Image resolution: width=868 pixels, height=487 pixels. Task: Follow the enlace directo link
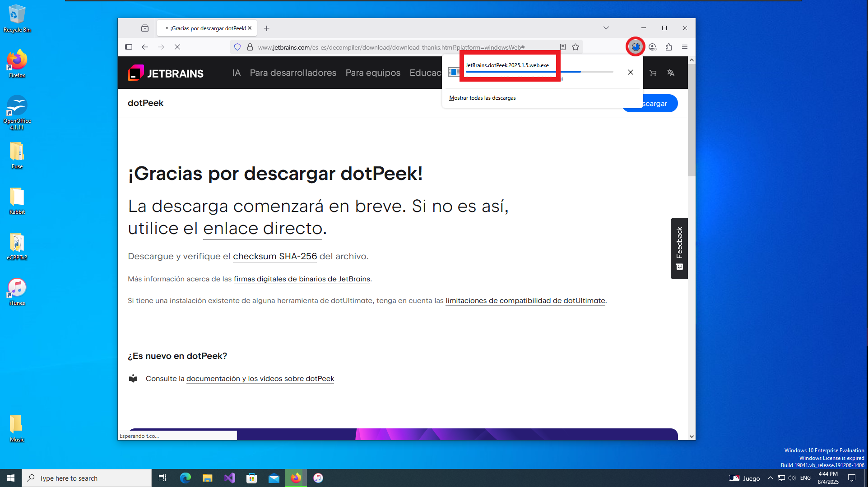point(263,228)
